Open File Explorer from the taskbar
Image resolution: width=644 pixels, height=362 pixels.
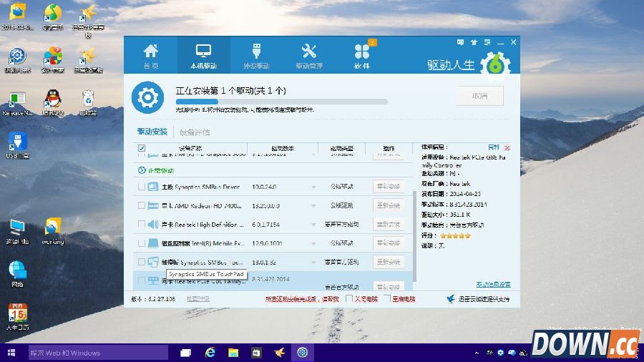pyautogui.click(x=233, y=353)
